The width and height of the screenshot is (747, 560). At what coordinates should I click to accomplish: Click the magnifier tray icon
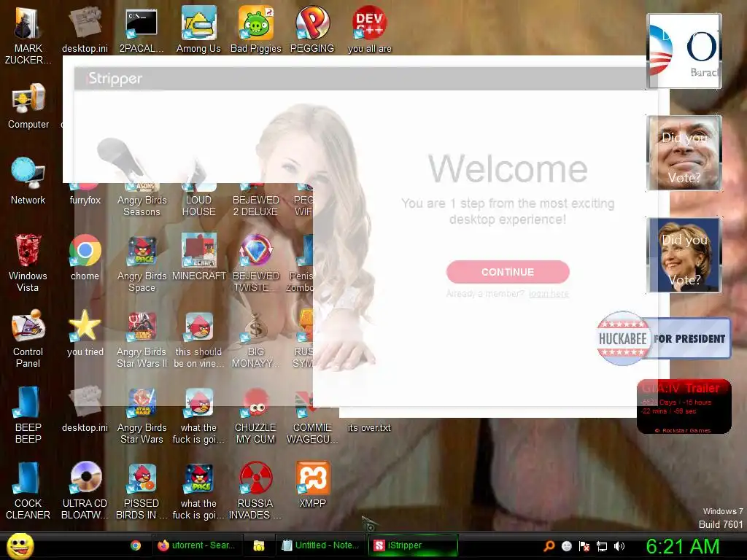(x=549, y=546)
